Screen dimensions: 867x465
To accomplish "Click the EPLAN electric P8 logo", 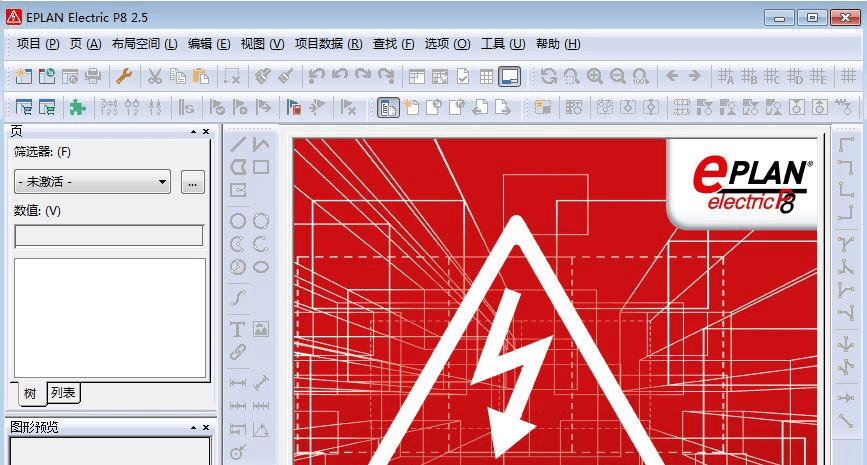I will click(x=752, y=185).
